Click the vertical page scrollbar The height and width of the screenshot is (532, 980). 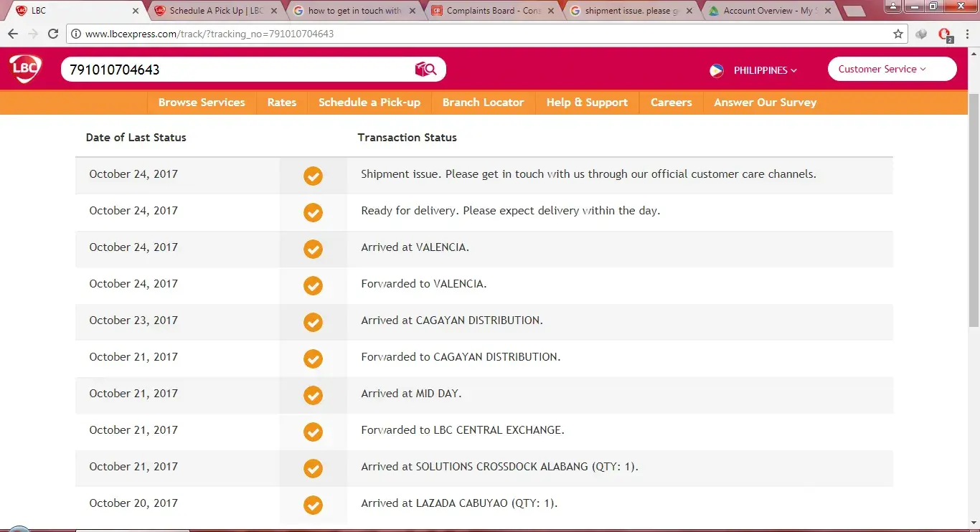pos(974,208)
